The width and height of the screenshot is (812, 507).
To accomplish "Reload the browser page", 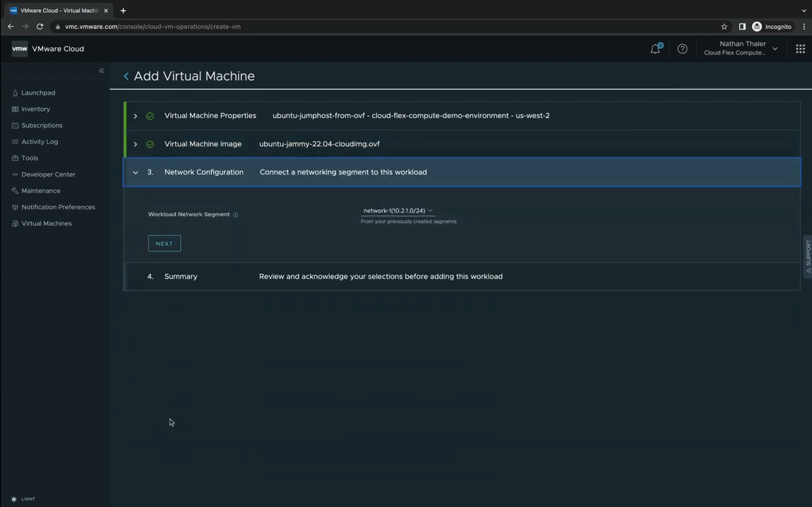I will point(40,26).
